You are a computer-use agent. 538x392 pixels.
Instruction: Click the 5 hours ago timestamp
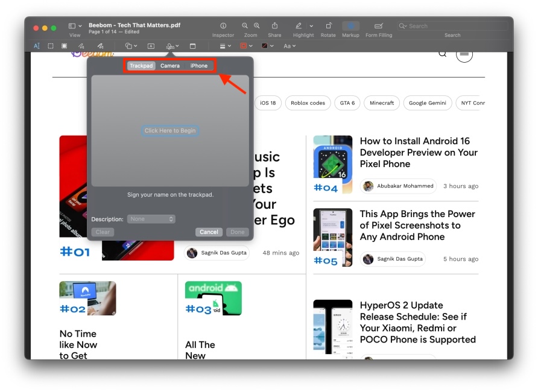pyautogui.click(x=460, y=259)
